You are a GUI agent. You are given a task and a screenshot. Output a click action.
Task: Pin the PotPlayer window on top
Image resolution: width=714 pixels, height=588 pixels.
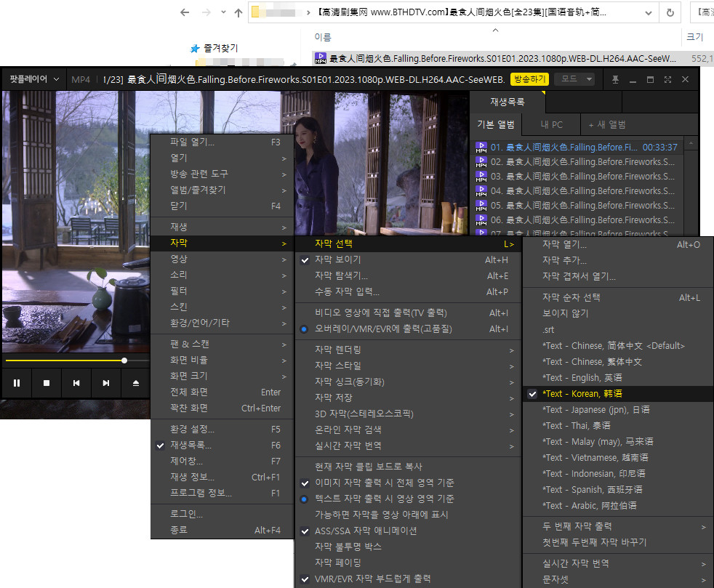click(615, 80)
